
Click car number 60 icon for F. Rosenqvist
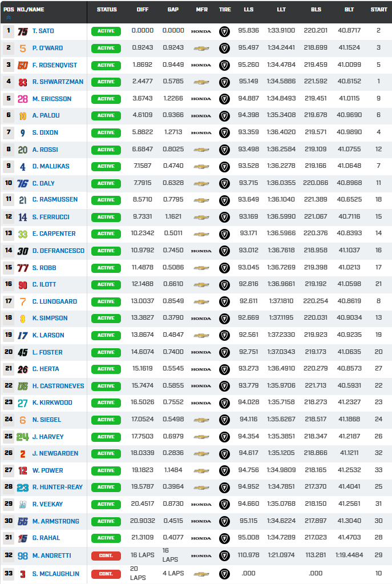(23, 65)
